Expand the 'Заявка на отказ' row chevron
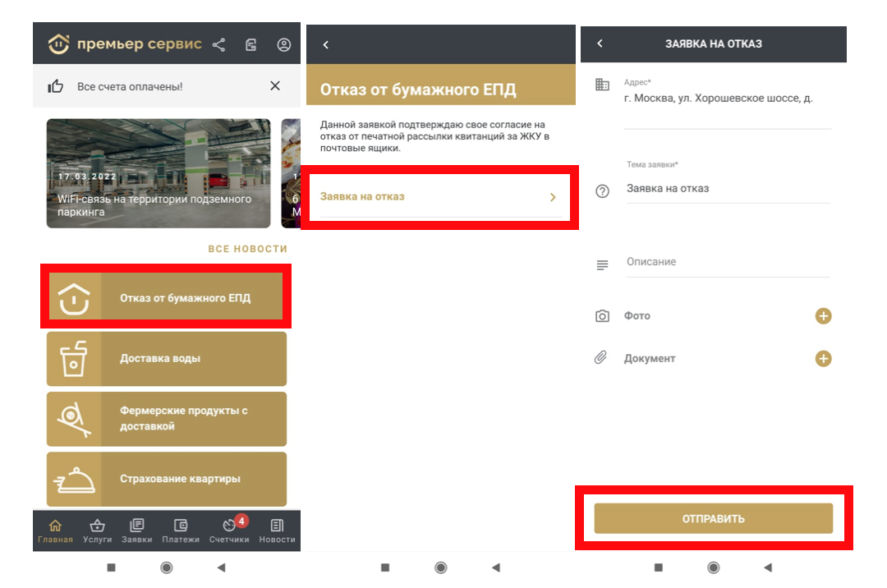The height and width of the screenshot is (588, 887). click(553, 197)
